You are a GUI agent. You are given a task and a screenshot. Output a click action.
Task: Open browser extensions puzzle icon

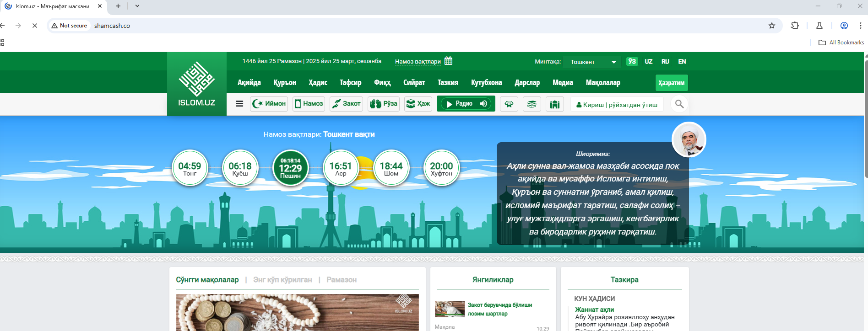pos(795,26)
